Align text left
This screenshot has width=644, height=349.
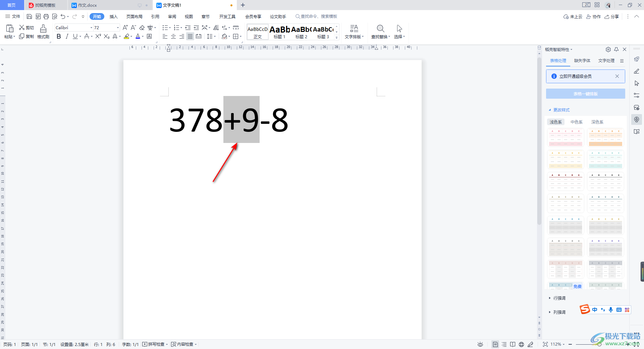coord(165,36)
